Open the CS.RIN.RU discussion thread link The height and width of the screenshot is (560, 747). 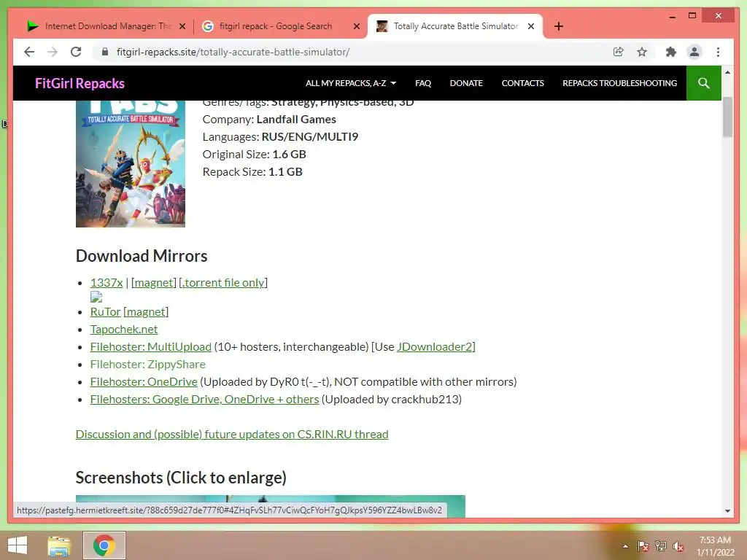click(x=232, y=435)
